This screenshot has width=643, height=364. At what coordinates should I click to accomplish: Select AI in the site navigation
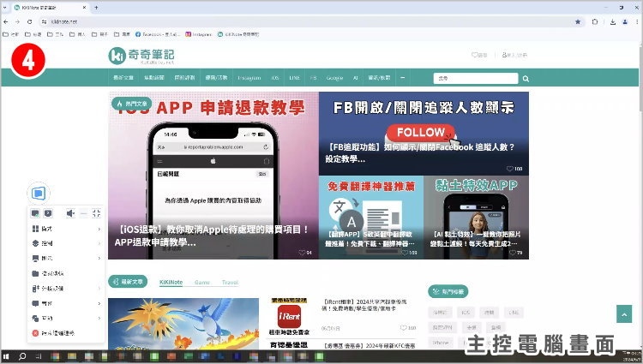click(x=356, y=78)
